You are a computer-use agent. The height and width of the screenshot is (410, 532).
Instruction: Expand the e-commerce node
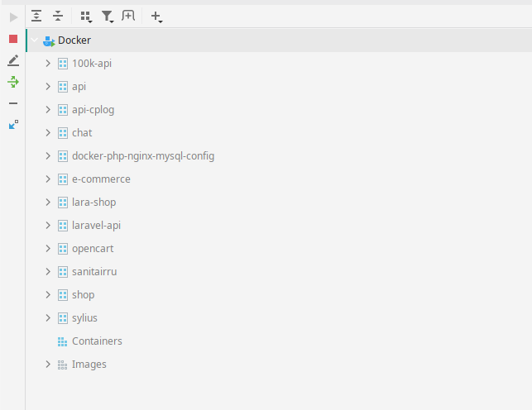coord(48,179)
